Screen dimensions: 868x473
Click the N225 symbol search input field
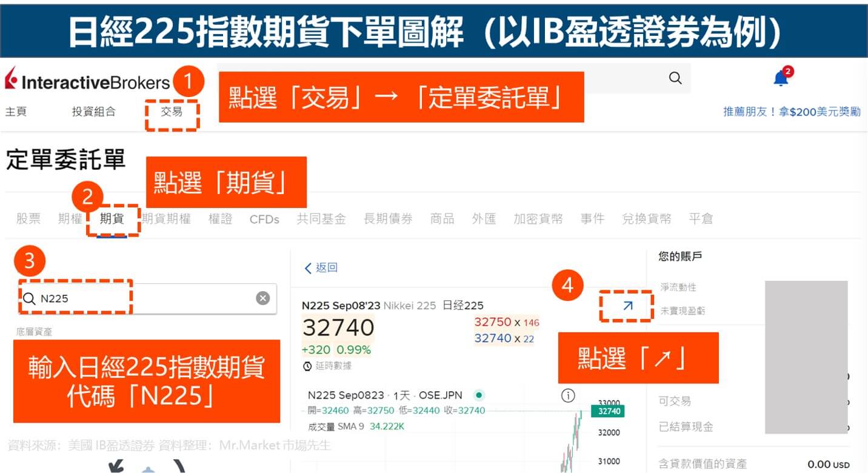click(x=145, y=298)
